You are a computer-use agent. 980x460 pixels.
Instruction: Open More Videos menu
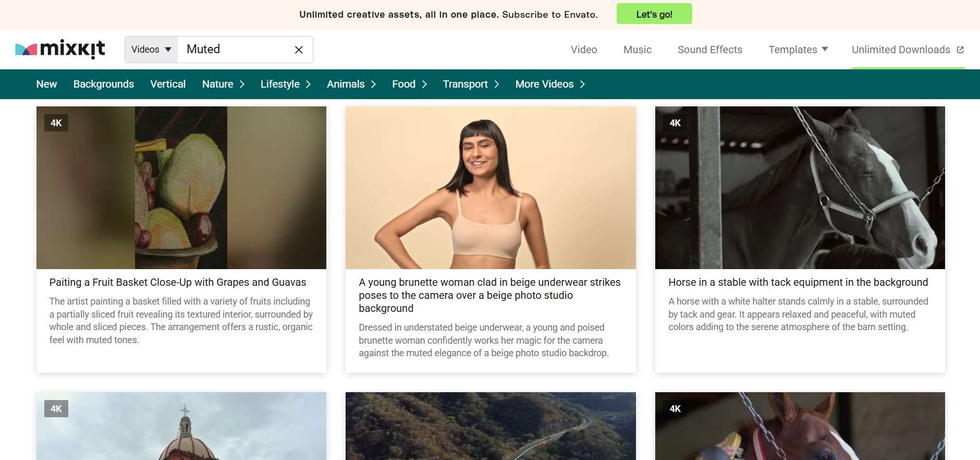[544, 84]
